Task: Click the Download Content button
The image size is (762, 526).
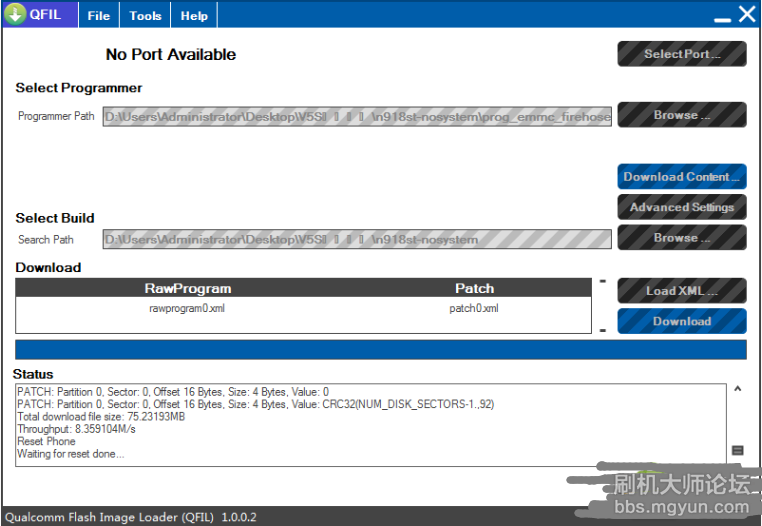Action: (682, 176)
